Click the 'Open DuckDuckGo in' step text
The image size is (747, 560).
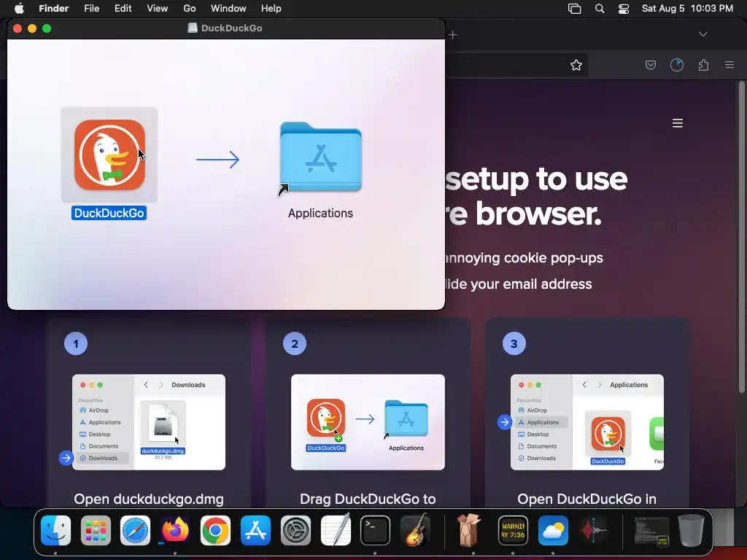click(587, 499)
